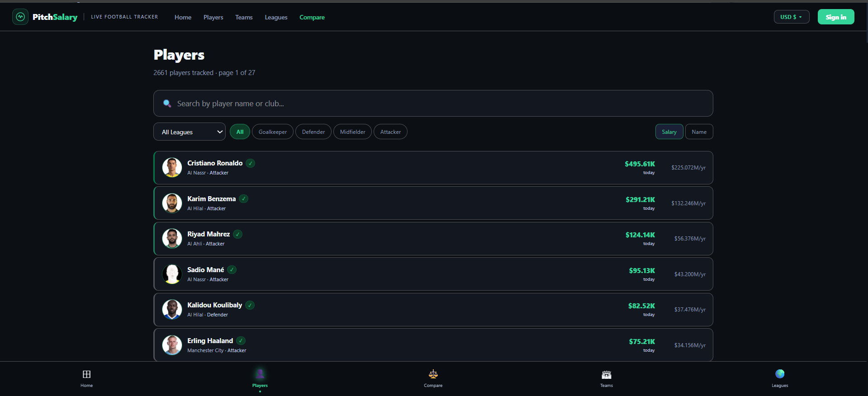Click the LIVE FOOTBALL TRACKER tagline
Screen dimensions: 868x396
[124, 17]
